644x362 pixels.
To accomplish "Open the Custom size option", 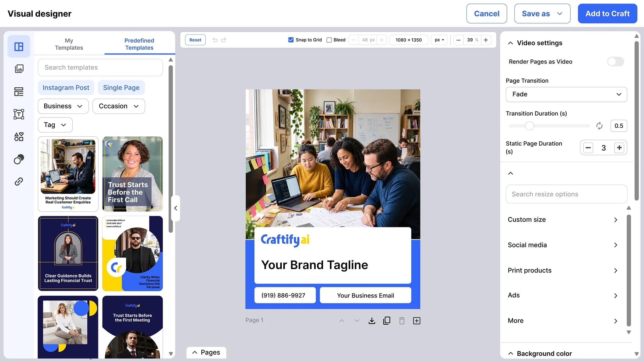I will pos(563,220).
